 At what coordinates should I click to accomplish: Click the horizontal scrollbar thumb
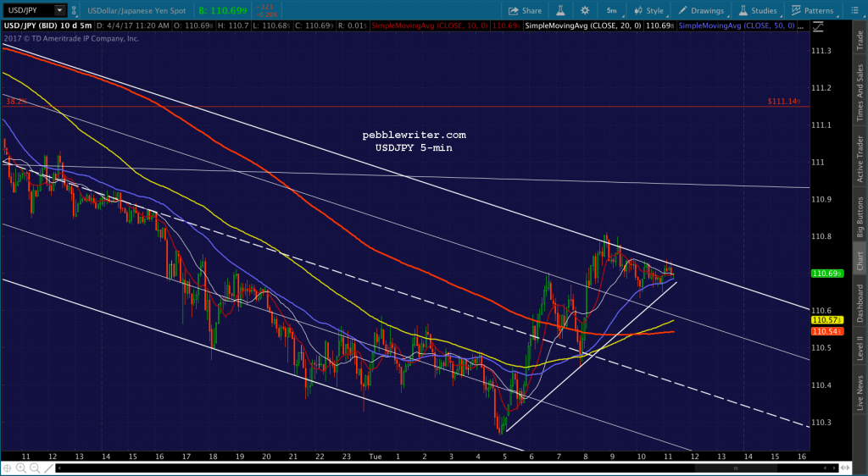tap(735, 468)
